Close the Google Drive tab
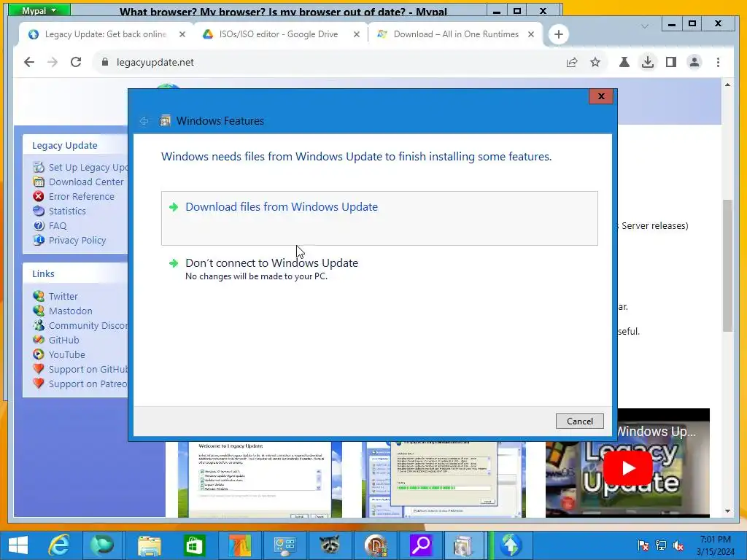This screenshot has width=747, height=560. [x=356, y=34]
